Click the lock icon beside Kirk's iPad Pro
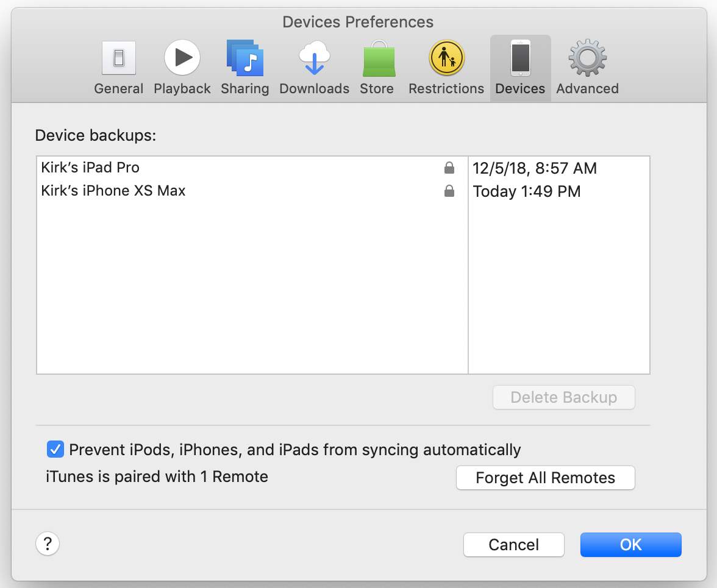 (x=449, y=168)
